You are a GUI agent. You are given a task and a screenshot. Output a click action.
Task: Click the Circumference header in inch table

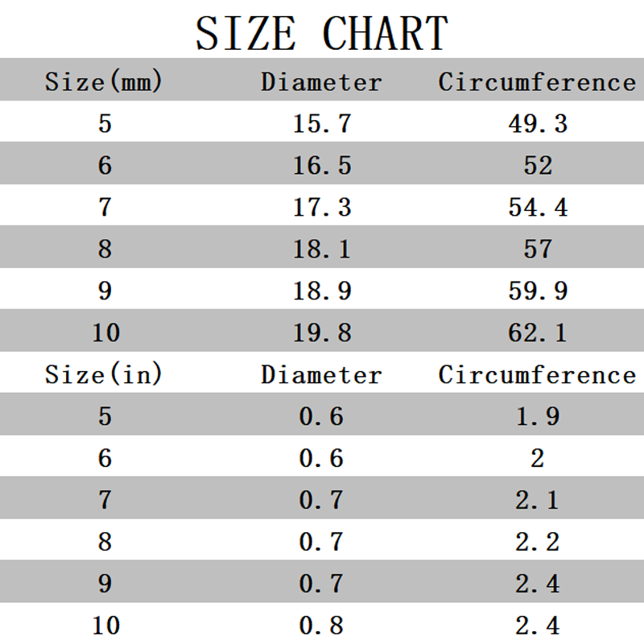click(537, 374)
